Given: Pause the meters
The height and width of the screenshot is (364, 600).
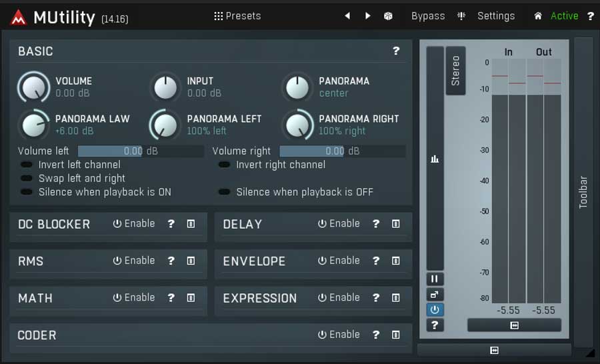Looking at the screenshot, I should click(435, 279).
